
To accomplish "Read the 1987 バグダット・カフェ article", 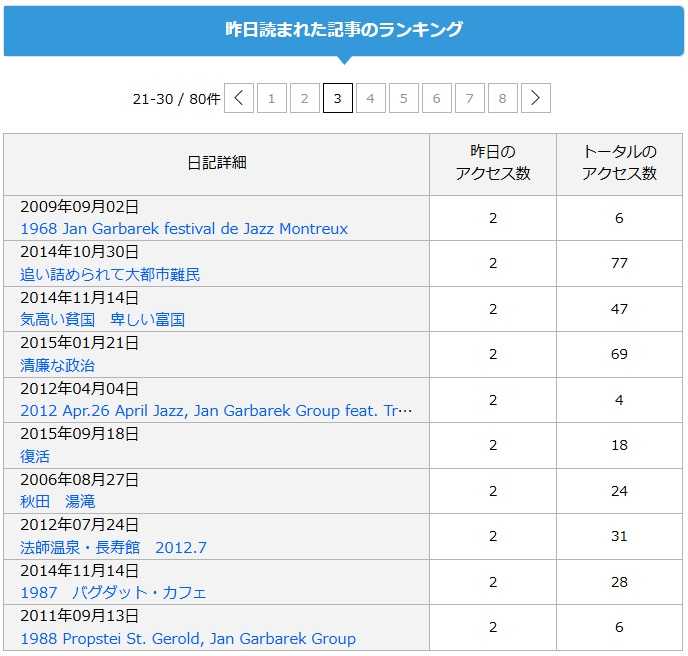I will point(113,593).
